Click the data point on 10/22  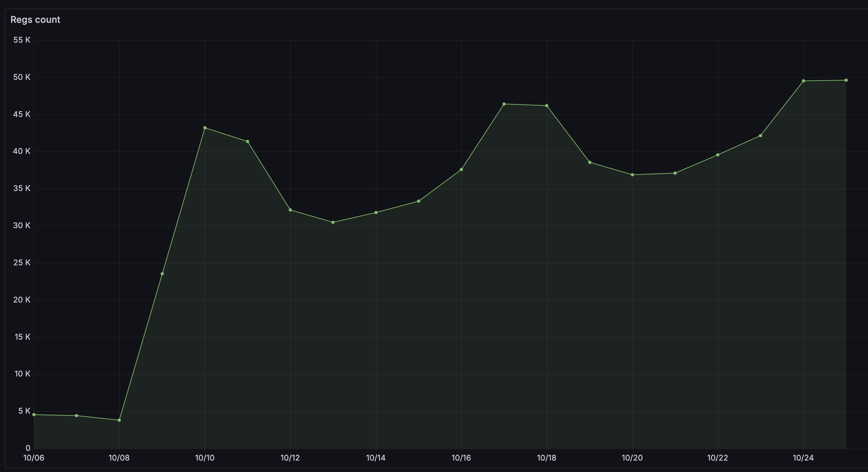[x=718, y=155]
